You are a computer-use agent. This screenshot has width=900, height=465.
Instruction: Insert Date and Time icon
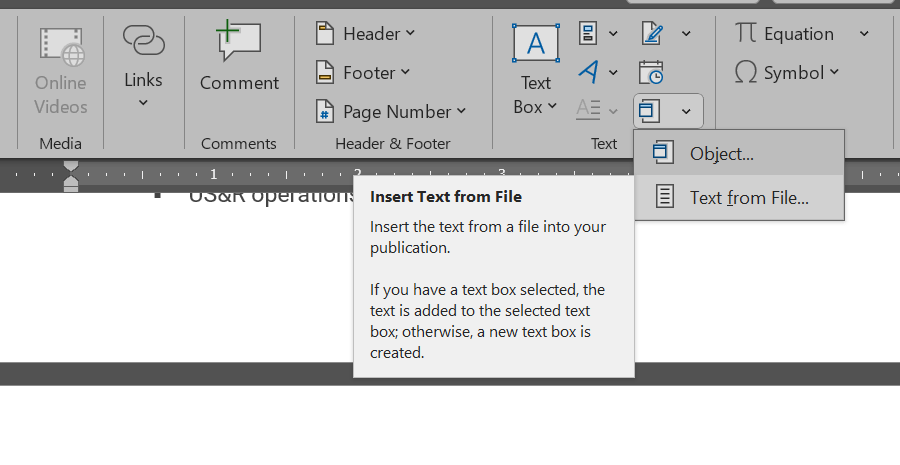click(651, 73)
